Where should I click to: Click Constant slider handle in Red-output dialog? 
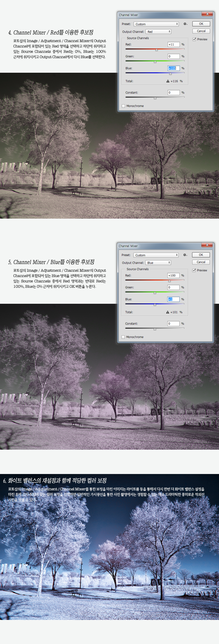pos(155,98)
